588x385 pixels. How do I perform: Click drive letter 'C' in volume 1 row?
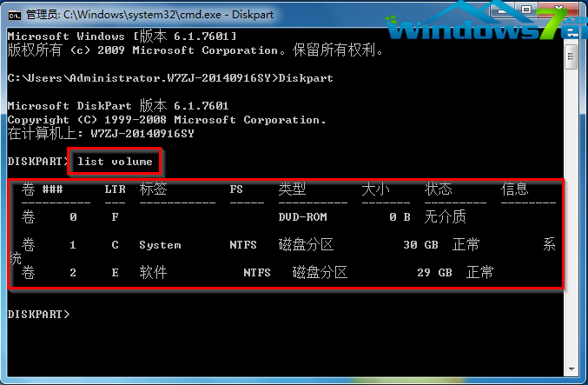point(115,245)
